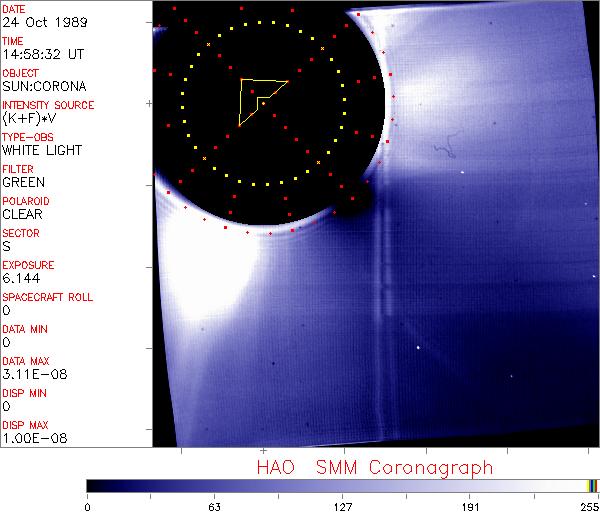The width and height of the screenshot is (600, 512).
Task: Click the color bar tick label 63
Action: (214, 505)
